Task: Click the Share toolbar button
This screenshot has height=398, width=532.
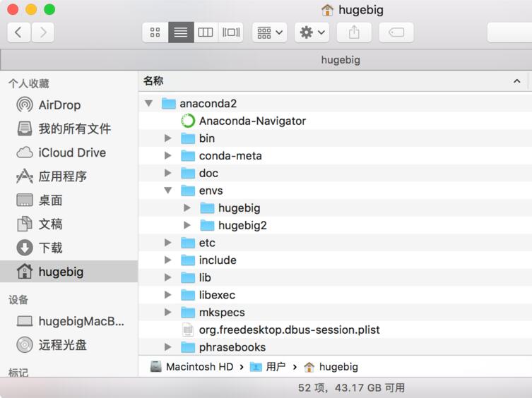Action: coord(354,32)
